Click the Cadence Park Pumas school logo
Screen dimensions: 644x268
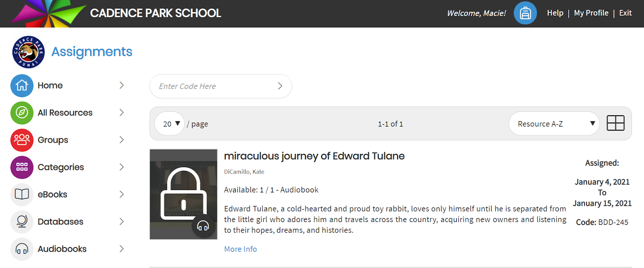(28, 52)
